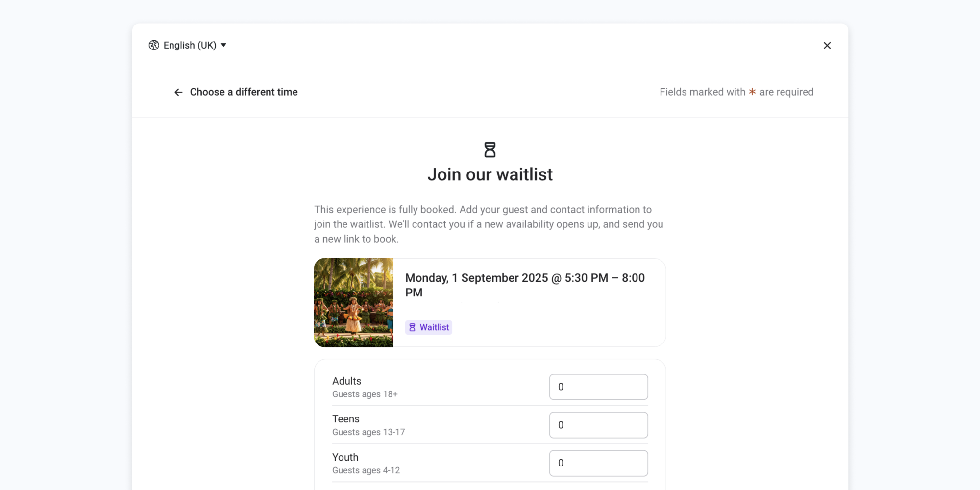
Task: Open the English (UK) language dropdown
Action: (x=190, y=45)
